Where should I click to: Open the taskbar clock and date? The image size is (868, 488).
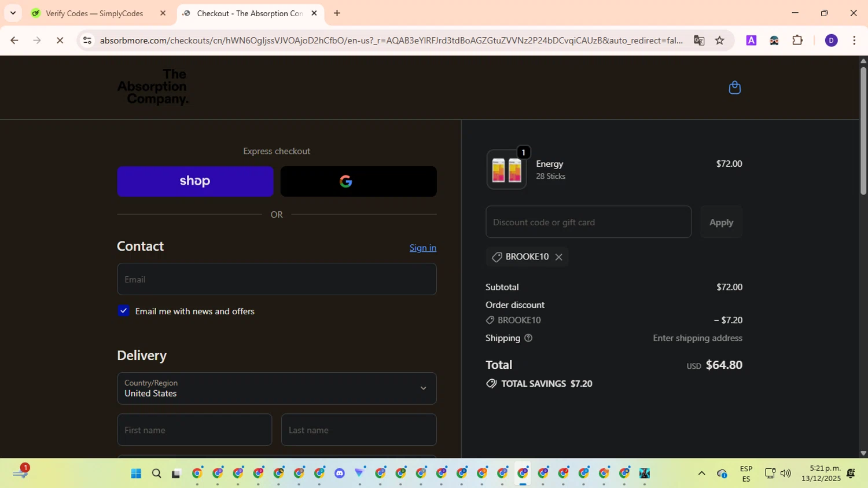(x=821, y=474)
